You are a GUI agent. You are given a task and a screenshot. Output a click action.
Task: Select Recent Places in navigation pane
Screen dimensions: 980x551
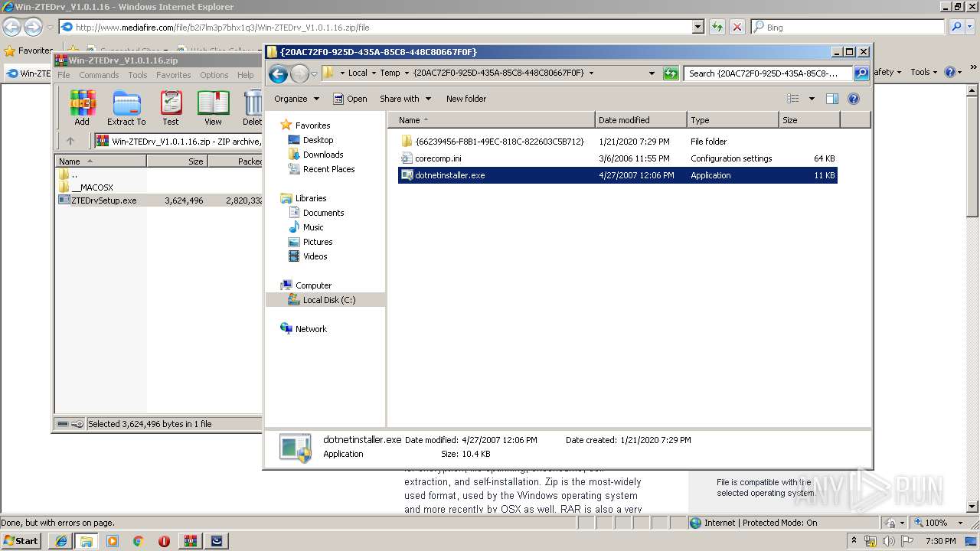point(328,169)
